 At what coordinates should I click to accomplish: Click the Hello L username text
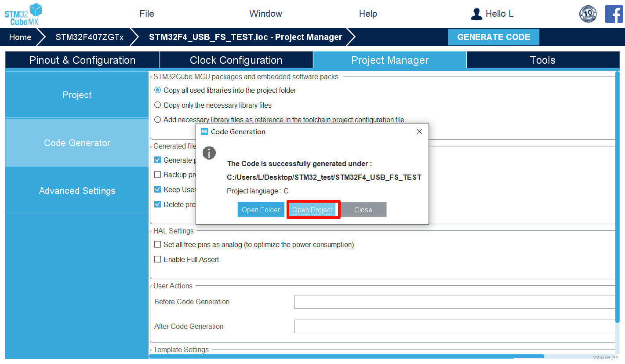(x=499, y=14)
